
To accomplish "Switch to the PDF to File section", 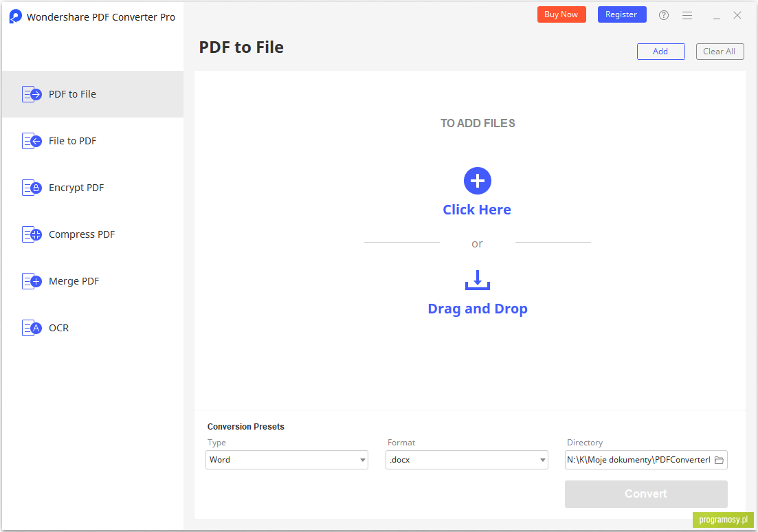I will (x=93, y=94).
